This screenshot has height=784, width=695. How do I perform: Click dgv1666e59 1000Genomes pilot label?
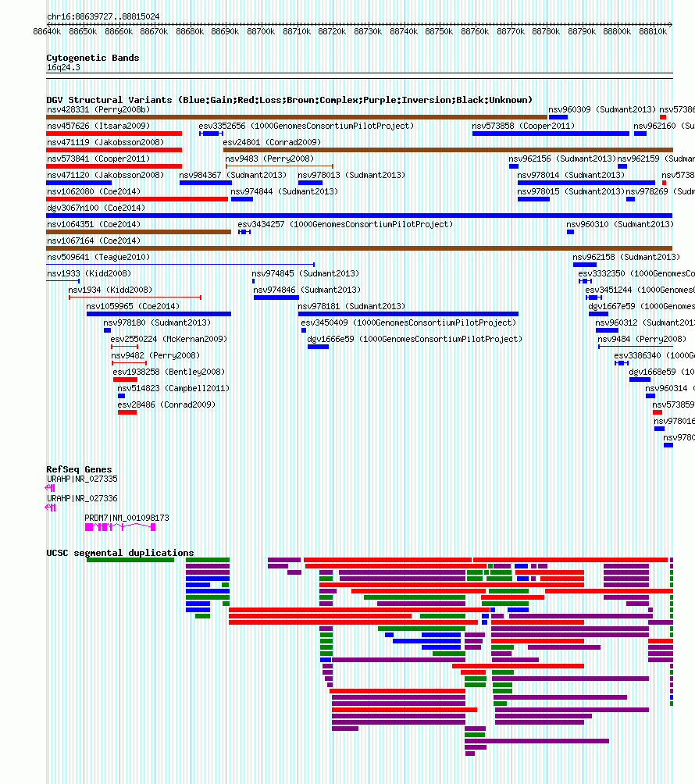(x=415, y=340)
